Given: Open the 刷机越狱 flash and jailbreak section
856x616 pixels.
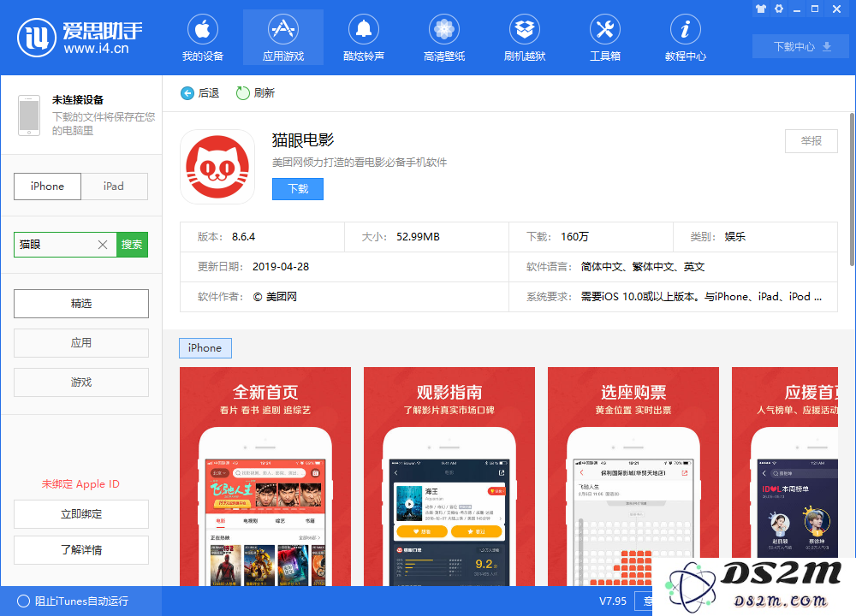Looking at the screenshot, I should (x=525, y=38).
